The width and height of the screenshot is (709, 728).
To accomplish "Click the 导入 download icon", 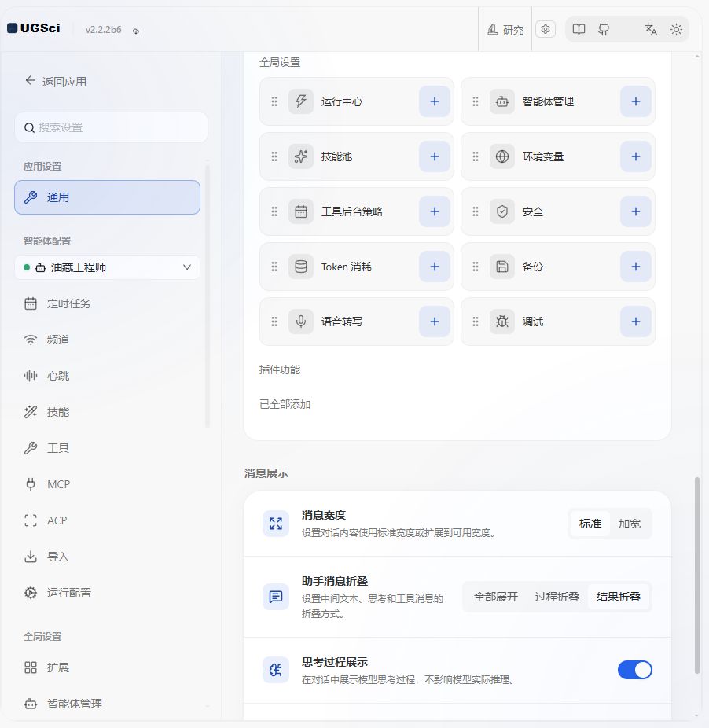I will click(31, 556).
